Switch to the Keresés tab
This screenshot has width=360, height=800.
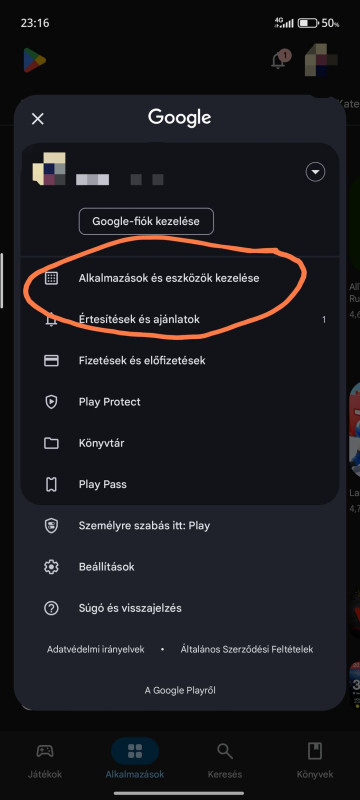pos(225,760)
